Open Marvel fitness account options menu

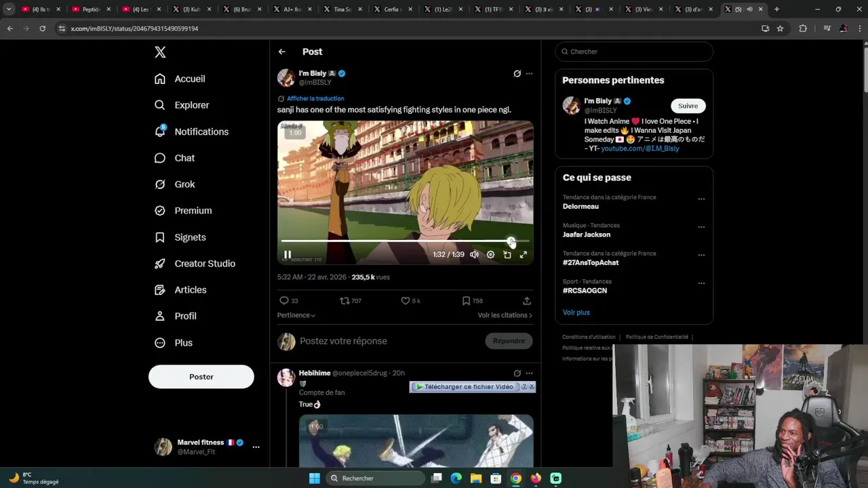click(256, 447)
